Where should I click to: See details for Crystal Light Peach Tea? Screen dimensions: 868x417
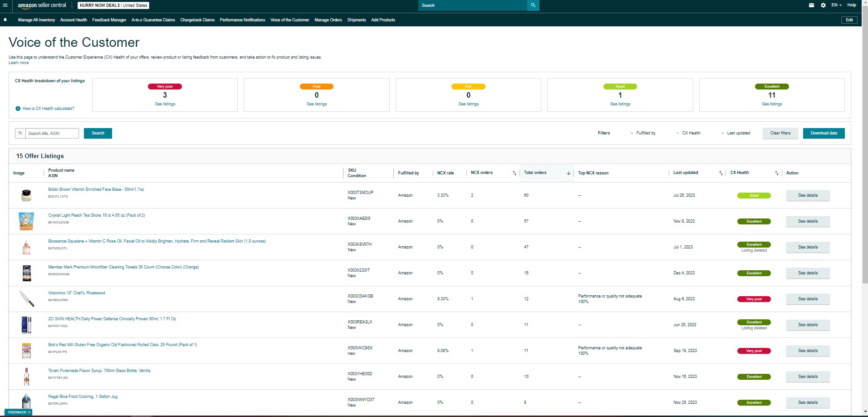point(808,221)
